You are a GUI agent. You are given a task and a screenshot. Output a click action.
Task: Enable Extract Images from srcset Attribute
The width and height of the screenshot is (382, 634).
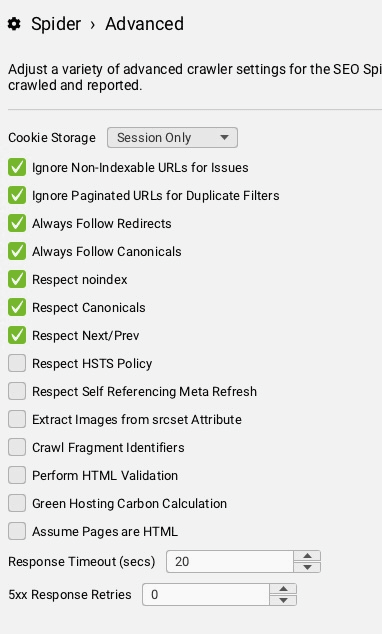17,419
